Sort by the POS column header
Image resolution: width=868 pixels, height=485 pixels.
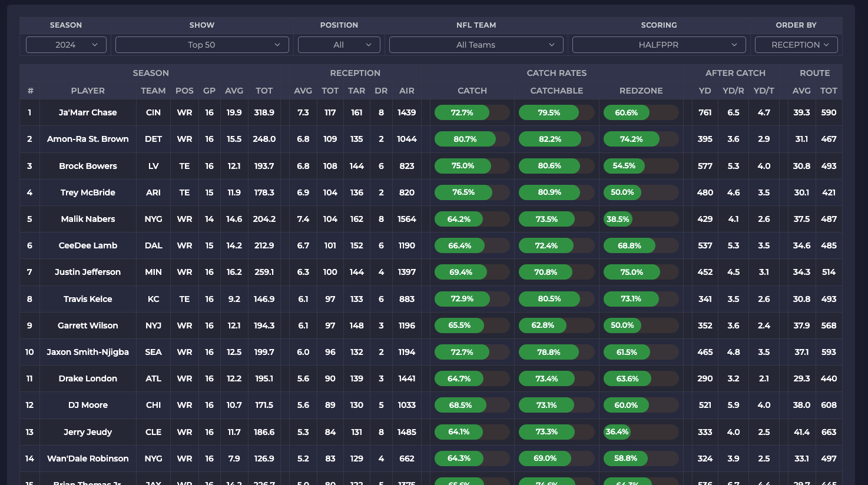[184, 91]
